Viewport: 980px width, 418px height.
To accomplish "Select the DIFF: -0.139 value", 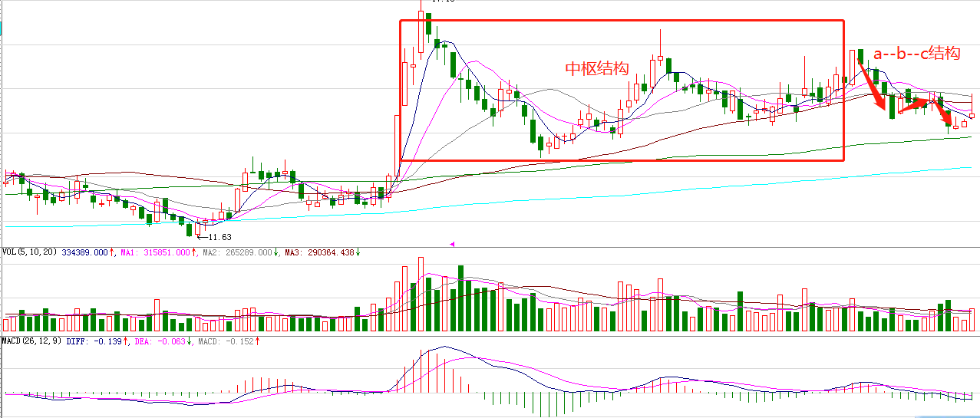I will pyautogui.click(x=96, y=341).
